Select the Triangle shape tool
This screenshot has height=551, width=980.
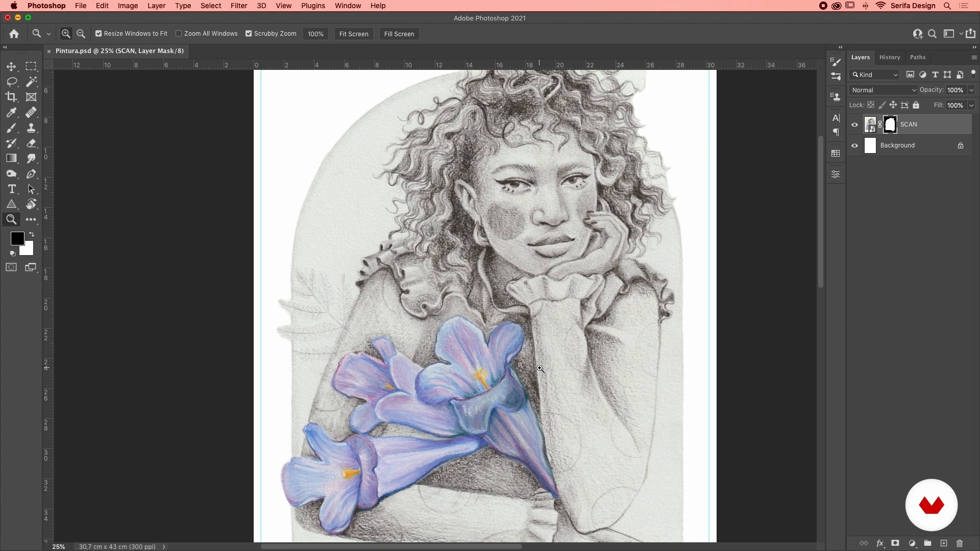pyautogui.click(x=11, y=205)
